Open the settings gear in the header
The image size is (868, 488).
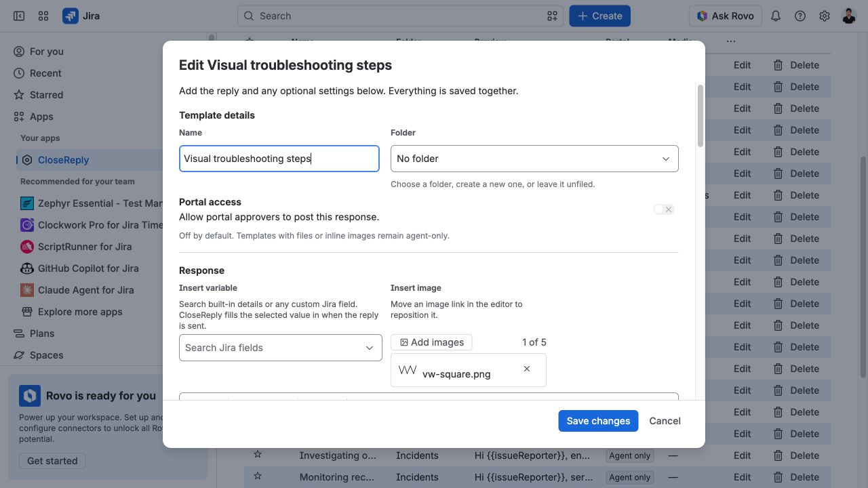[x=825, y=16]
